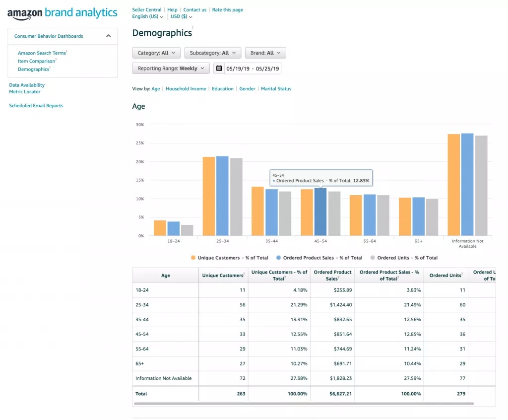
Task: Click the Amazon Brand Analytics logo
Action: (x=63, y=13)
